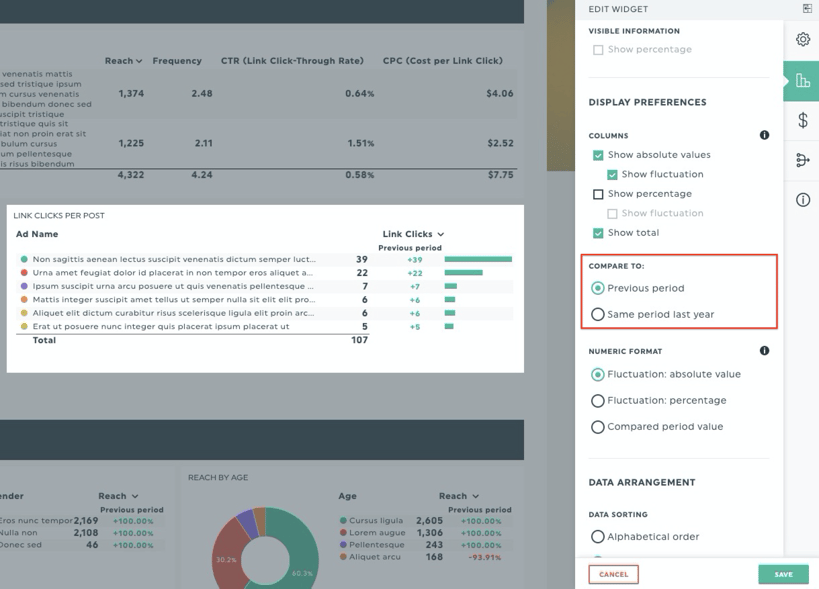Click the collapse panel icon beside Edit Widget

[x=807, y=9]
